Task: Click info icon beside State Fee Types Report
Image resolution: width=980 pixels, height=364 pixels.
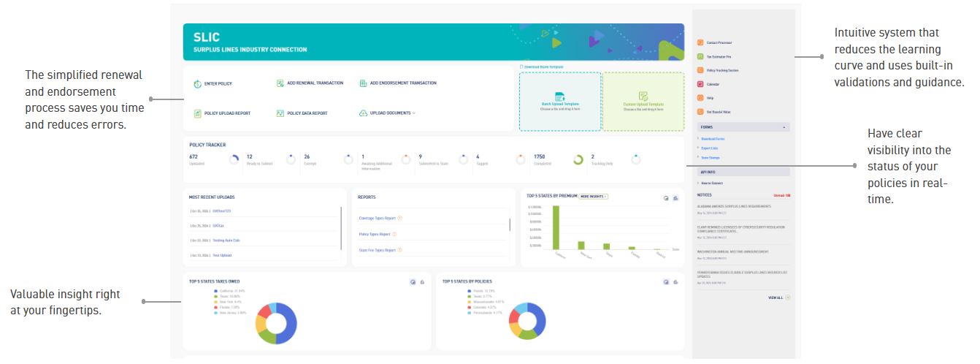Action: click(399, 250)
